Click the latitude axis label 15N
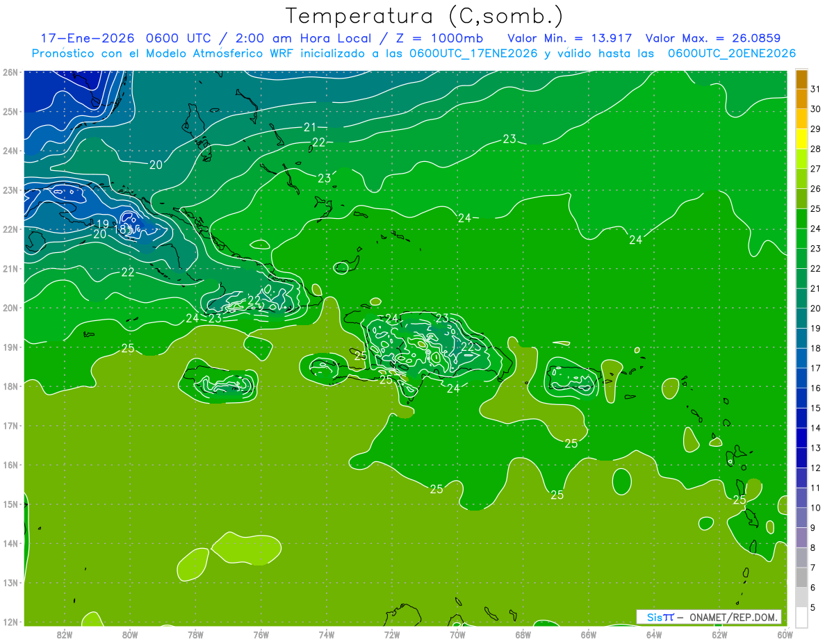Screen dimensions: 834x644 pos(10,504)
